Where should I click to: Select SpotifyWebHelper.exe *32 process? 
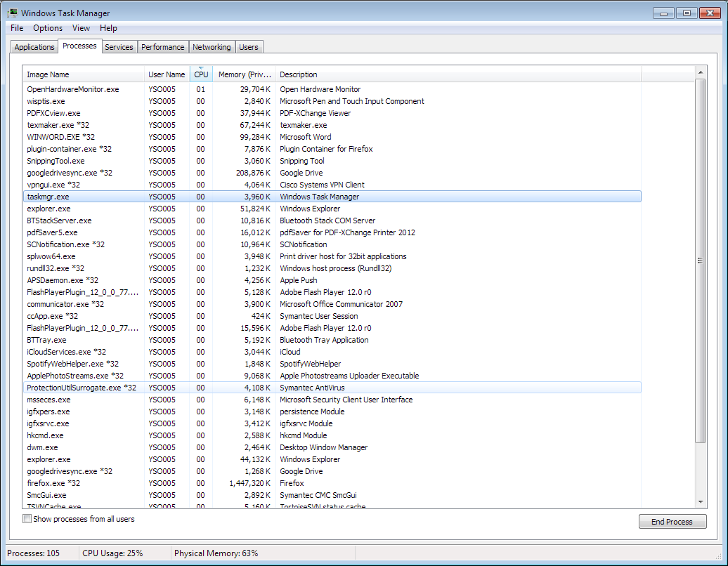click(332, 364)
